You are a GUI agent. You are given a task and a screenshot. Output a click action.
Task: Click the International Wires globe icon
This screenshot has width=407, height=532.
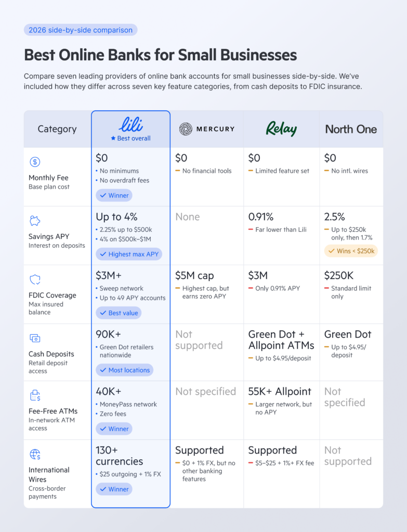[x=35, y=455]
